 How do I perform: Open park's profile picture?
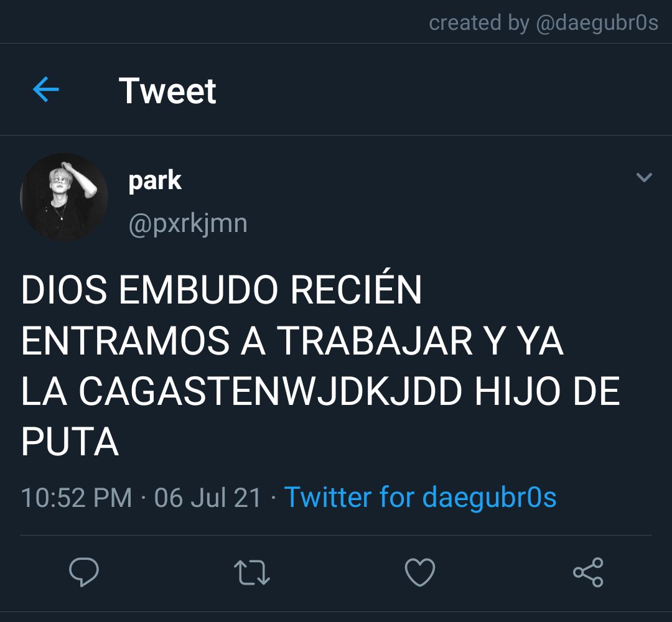(x=64, y=197)
